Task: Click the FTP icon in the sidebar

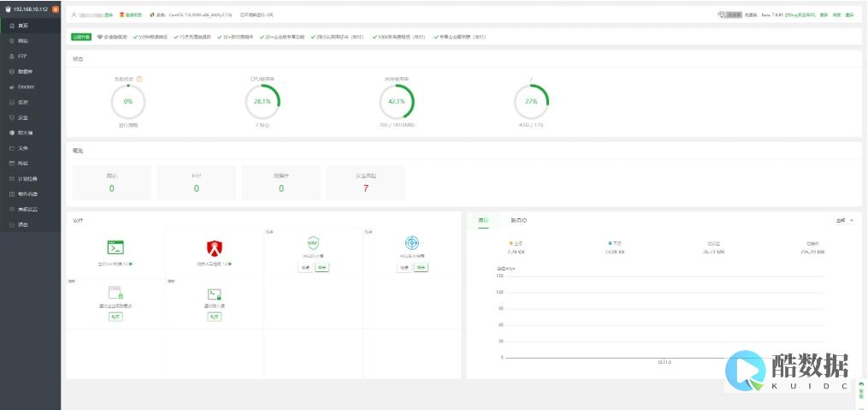Action: pyautogui.click(x=12, y=56)
